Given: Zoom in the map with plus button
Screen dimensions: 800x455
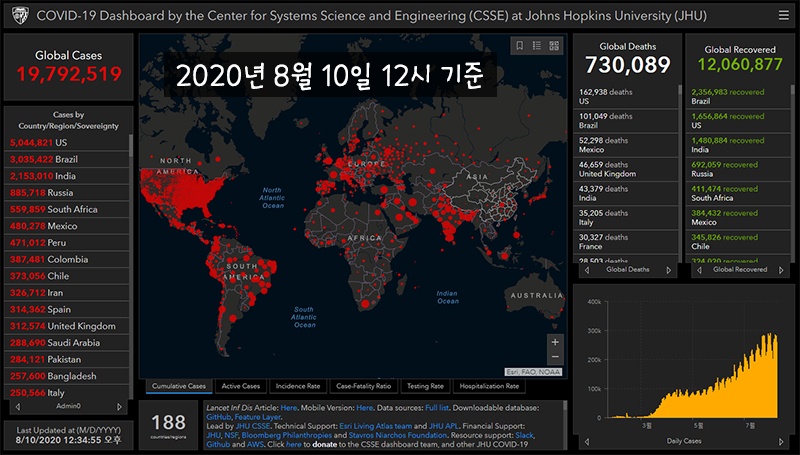Looking at the screenshot, I should coord(555,342).
